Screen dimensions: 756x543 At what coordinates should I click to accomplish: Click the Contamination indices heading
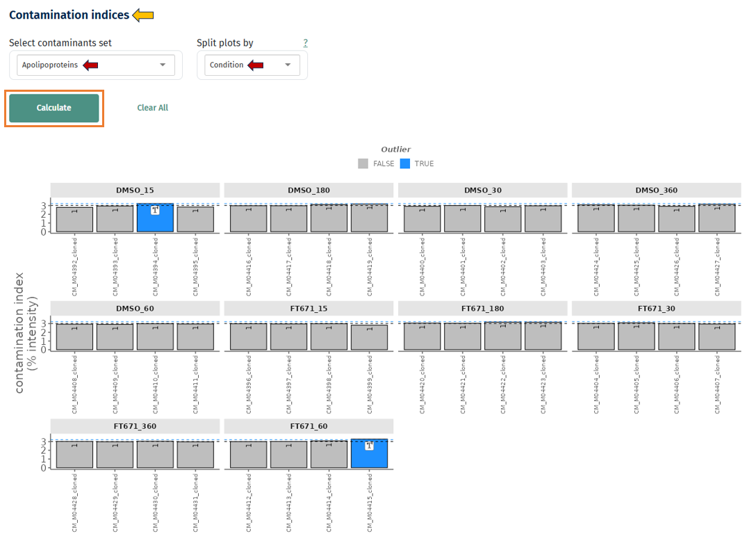coord(69,15)
